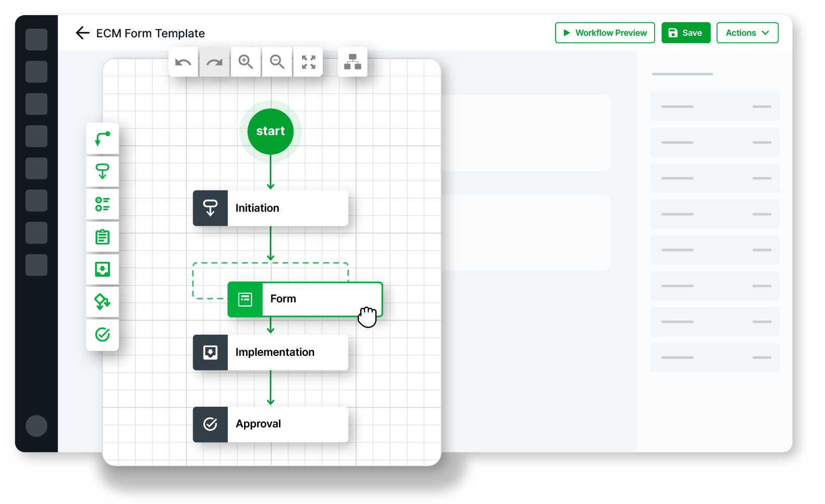The height and width of the screenshot is (504, 825).
Task: Click the Workflow Preview button
Action: coord(605,33)
